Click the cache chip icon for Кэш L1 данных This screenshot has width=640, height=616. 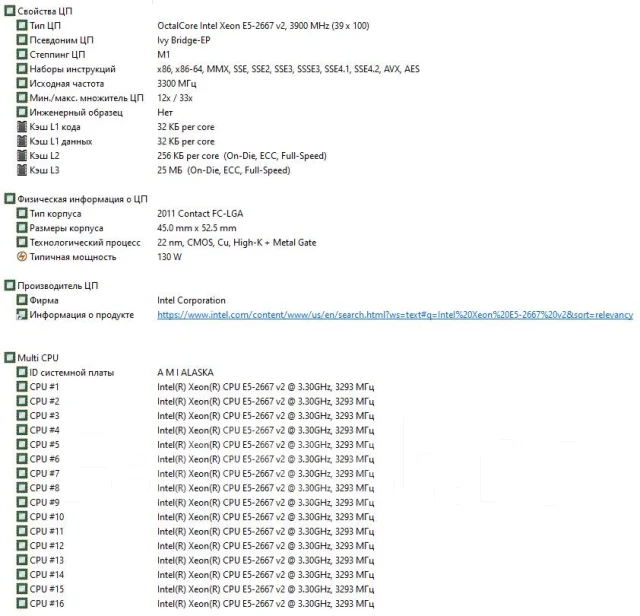pyautogui.click(x=22, y=141)
